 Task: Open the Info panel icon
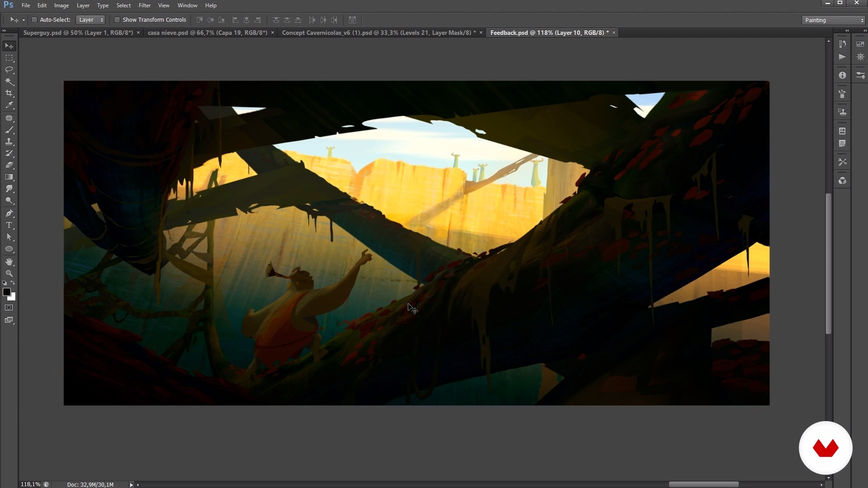point(842,75)
